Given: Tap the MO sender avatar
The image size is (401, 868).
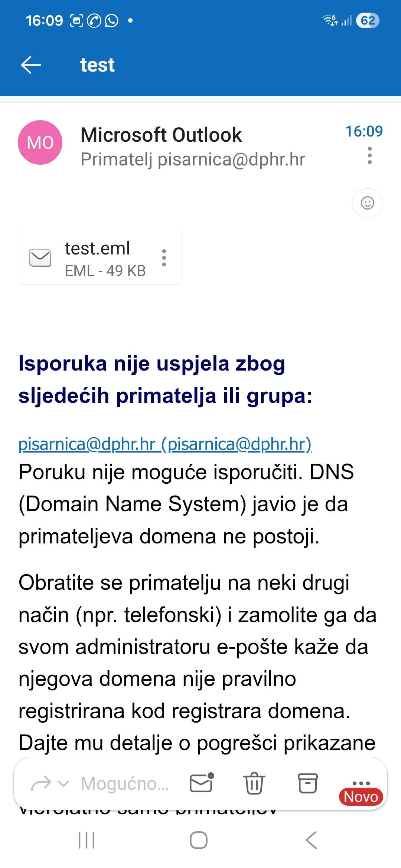Looking at the screenshot, I should tap(40, 142).
